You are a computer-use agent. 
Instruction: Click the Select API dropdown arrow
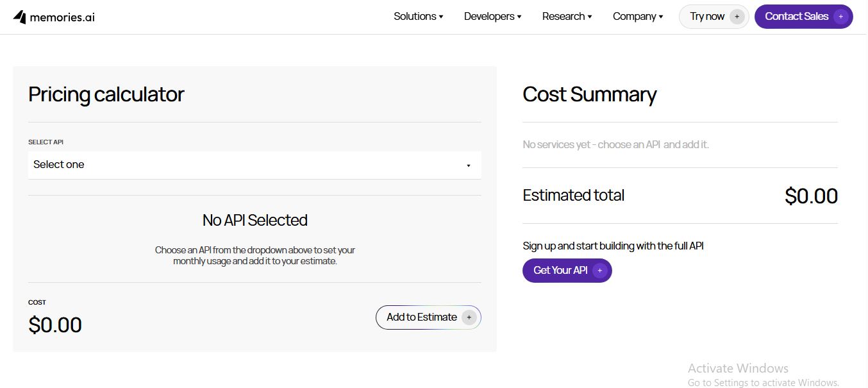(x=469, y=165)
